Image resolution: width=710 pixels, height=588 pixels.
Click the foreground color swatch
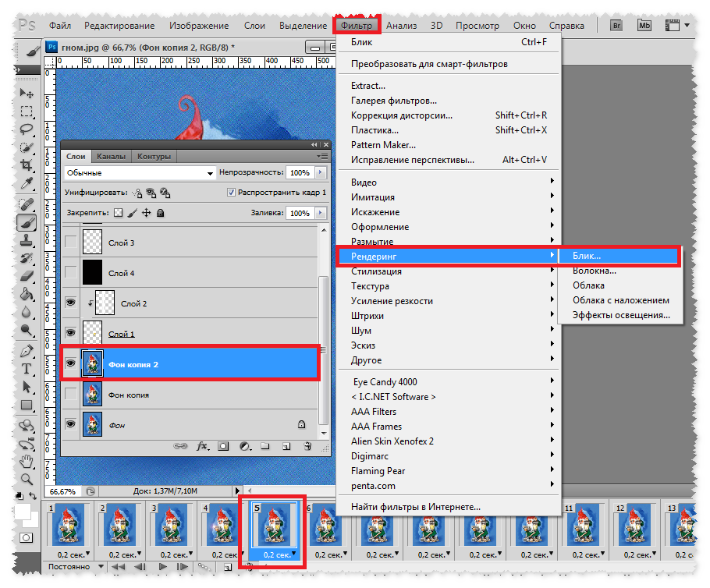pyautogui.click(x=23, y=512)
